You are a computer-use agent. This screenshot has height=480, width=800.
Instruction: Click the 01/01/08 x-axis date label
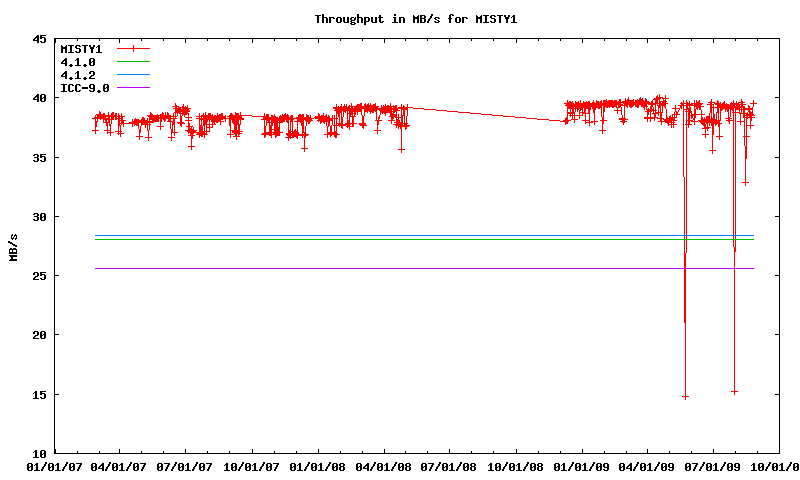tap(318, 466)
